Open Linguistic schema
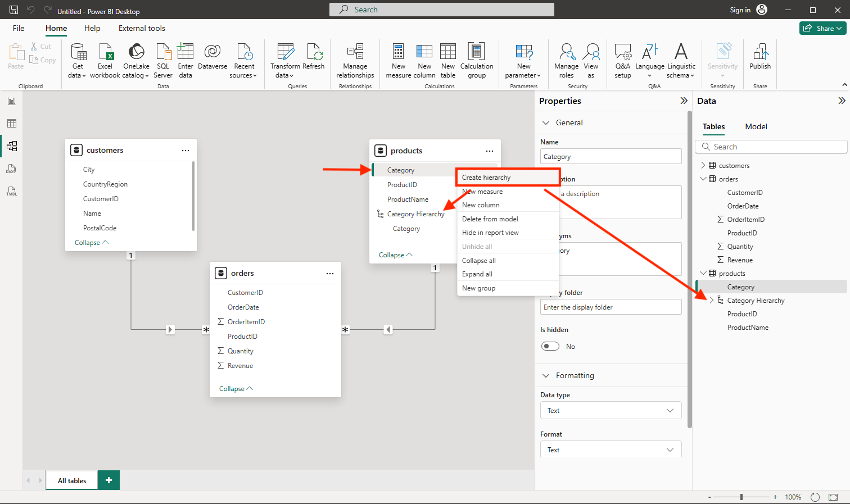850x504 pixels. click(681, 61)
